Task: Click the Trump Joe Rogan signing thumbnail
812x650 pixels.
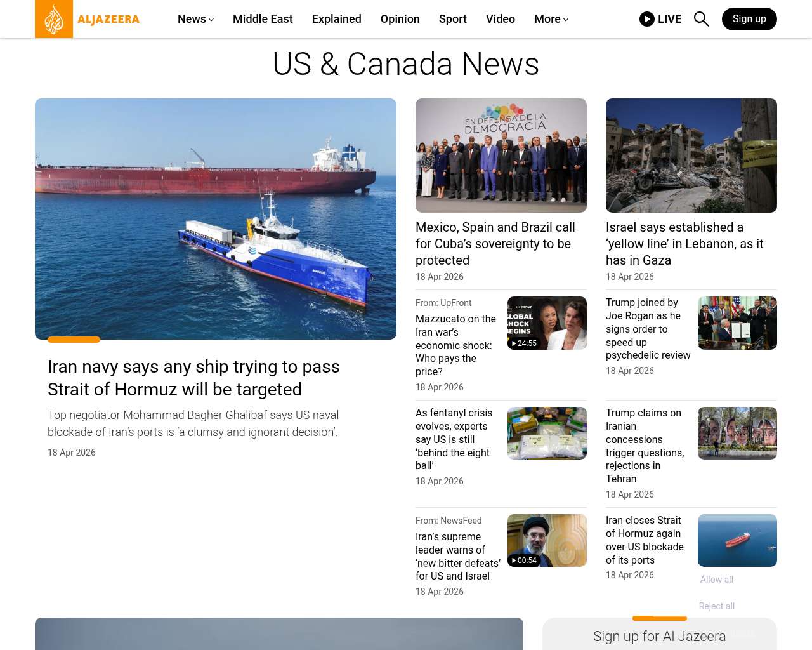Action: coord(737,323)
